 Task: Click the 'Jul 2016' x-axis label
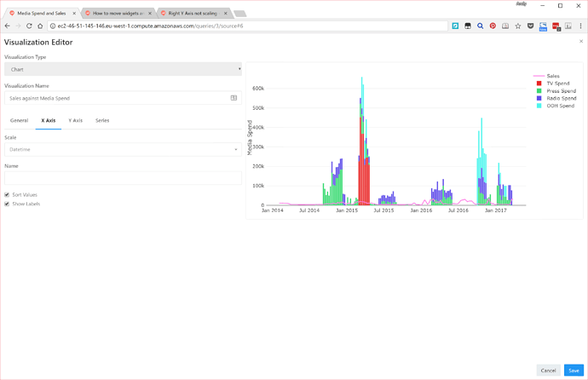[x=458, y=210]
